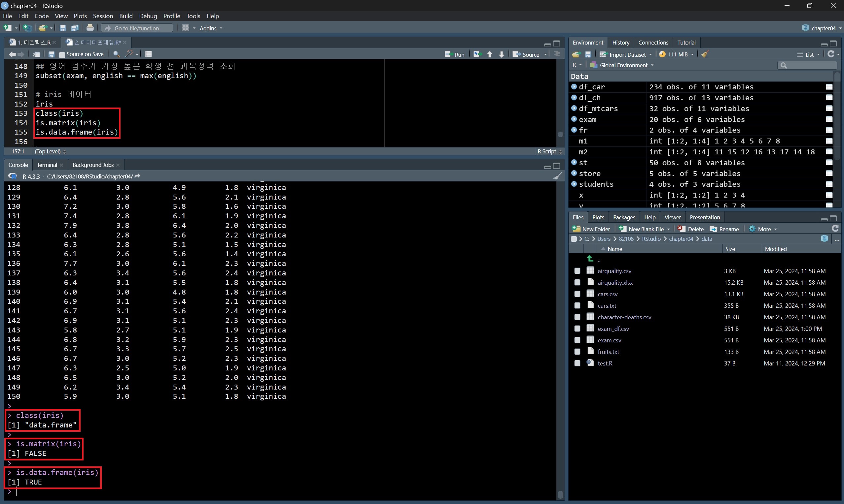This screenshot has height=504, width=844.
Task: Click the clear environment objects broom icon
Action: [x=705, y=54]
